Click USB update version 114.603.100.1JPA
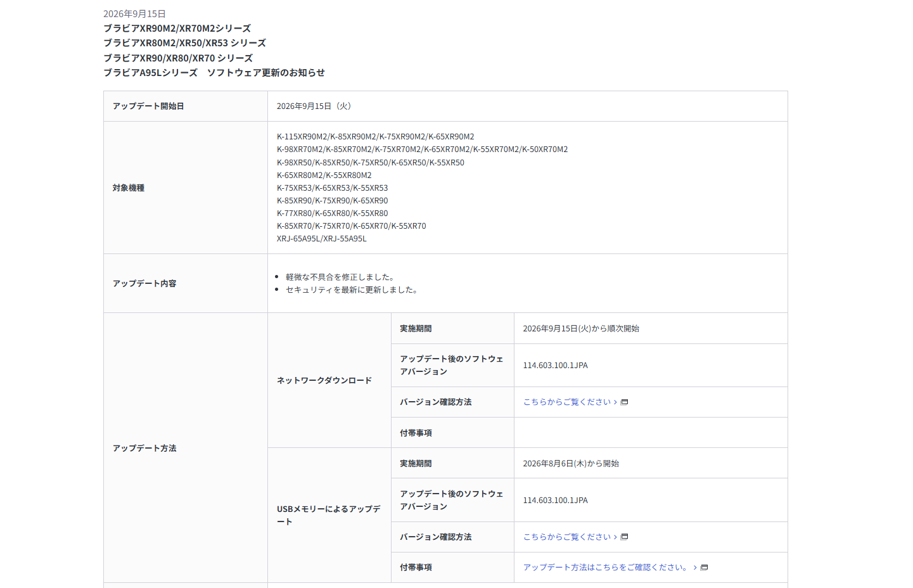913x588 pixels. point(556,501)
